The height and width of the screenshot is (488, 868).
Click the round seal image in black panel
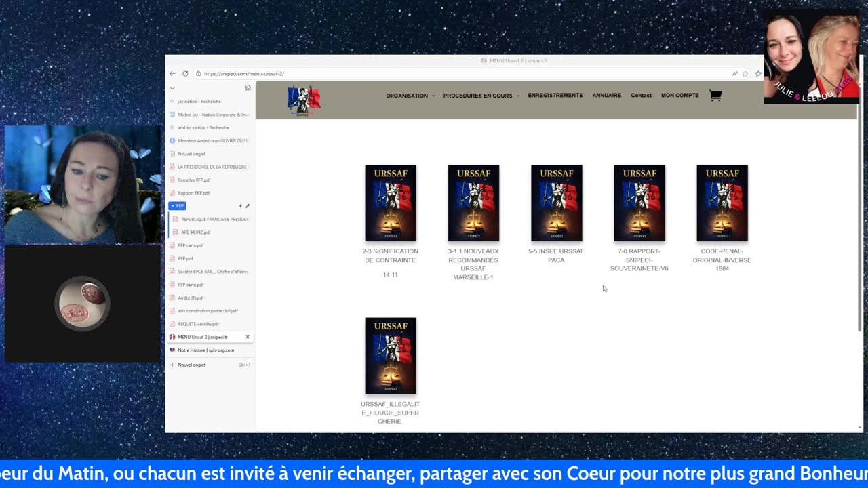(x=83, y=303)
